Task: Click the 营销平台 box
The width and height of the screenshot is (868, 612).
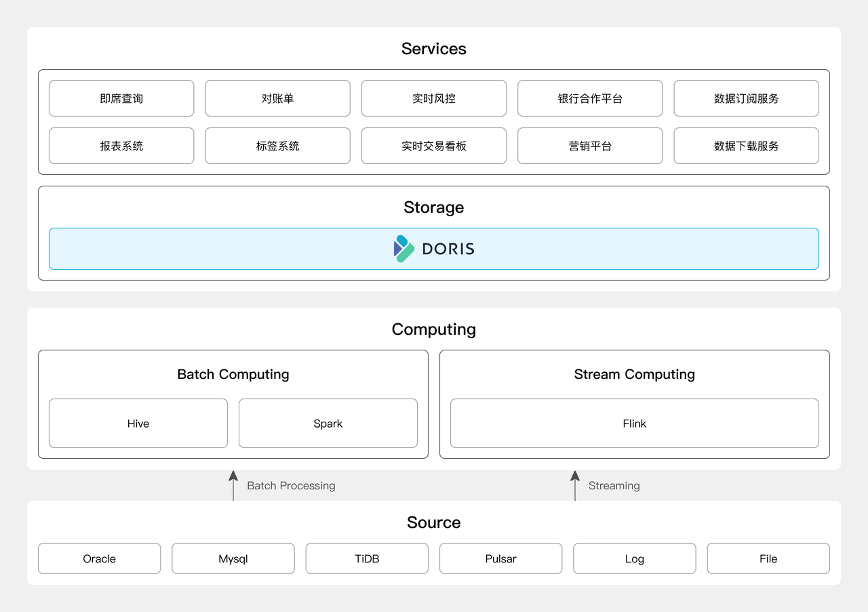Action: [590, 146]
